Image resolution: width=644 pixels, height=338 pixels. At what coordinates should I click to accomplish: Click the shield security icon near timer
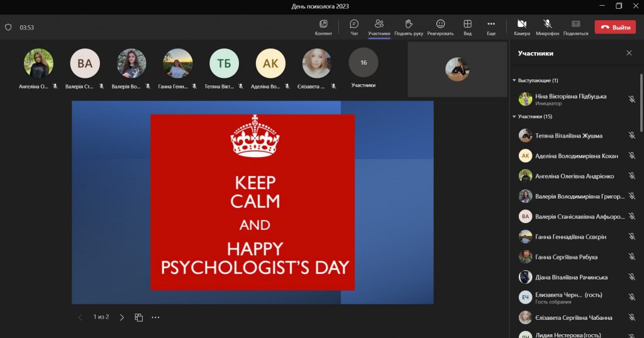click(x=8, y=28)
